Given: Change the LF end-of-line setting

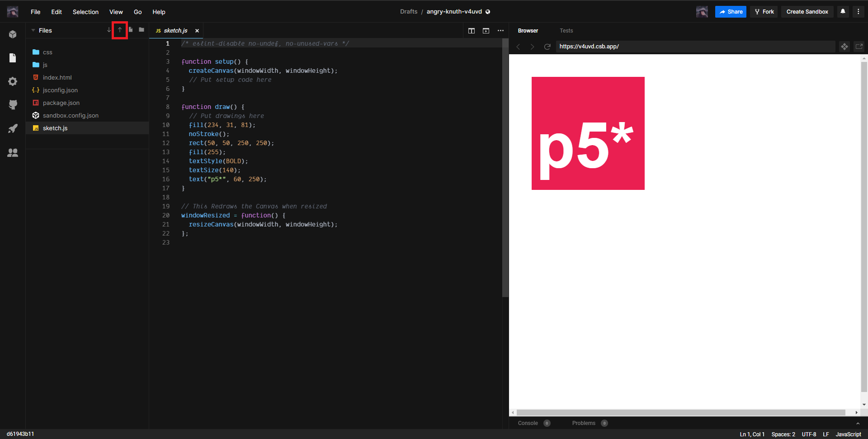Looking at the screenshot, I should tap(826, 434).
